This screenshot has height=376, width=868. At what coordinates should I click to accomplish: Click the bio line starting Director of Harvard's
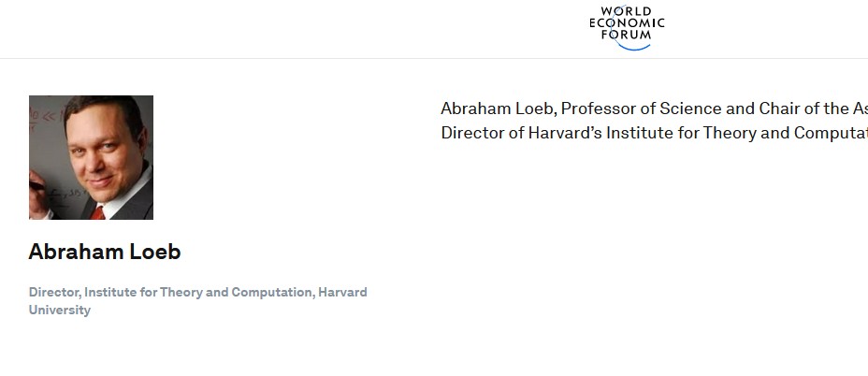pos(654,133)
